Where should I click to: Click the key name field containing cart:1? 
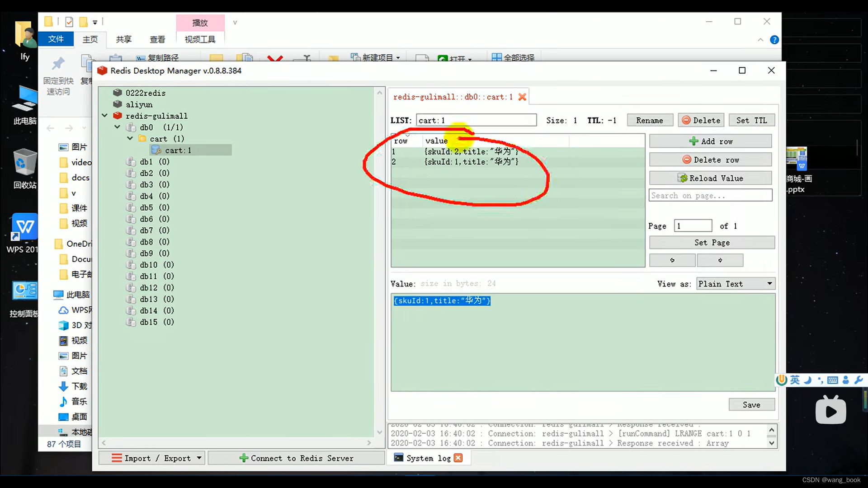(x=476, y=120)
